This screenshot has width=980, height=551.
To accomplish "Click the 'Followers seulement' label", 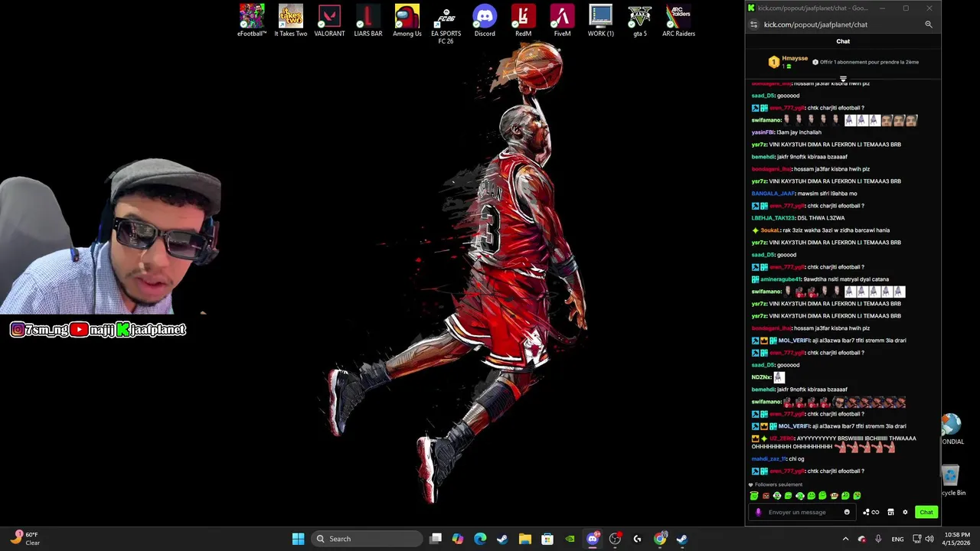I will 779,484.
